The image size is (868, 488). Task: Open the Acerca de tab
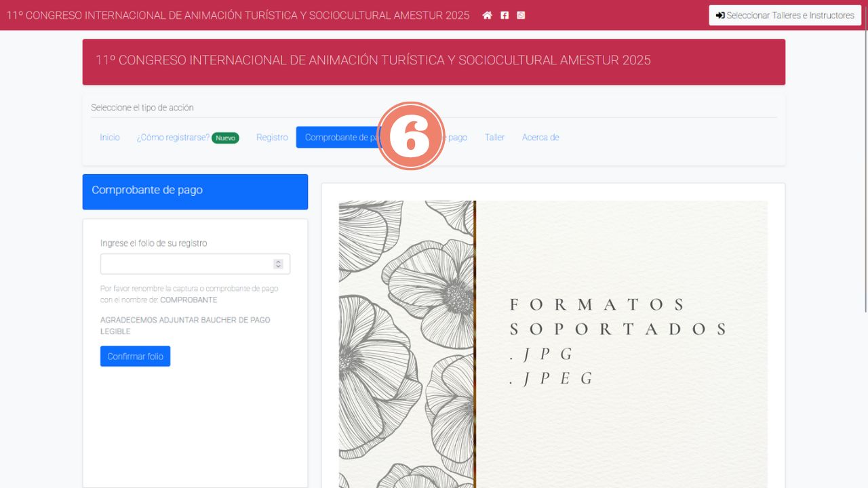tap(540, 137)
